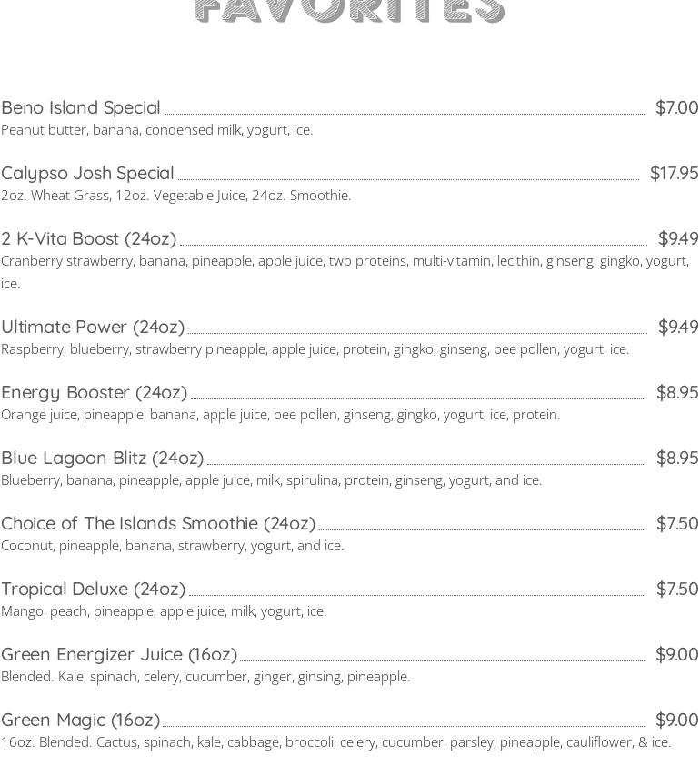This screenshot has width=700, height=776.
Task: Select Tropical Deluxe (24oz) item
Action: pyautogui.click(x=94, y=589)
